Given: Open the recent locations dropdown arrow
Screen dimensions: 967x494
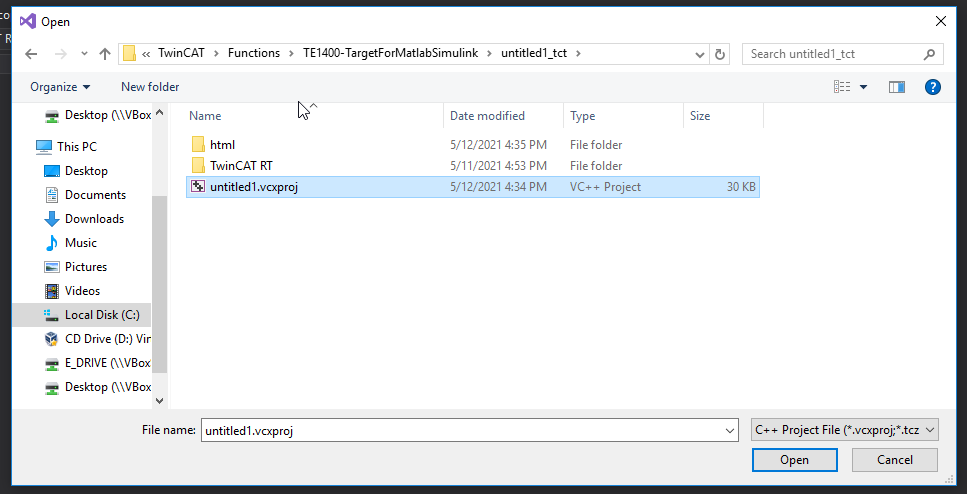Looking at the screenshot, I should pyautogui.click(x=84, y=54).
